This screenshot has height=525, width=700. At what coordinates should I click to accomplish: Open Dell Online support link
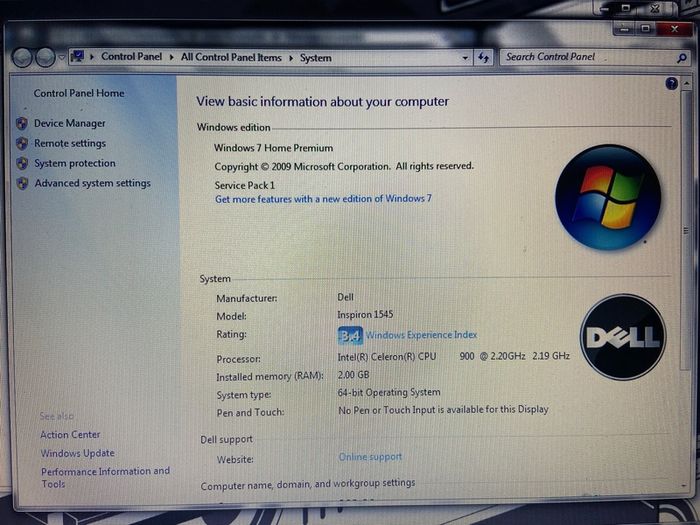(371, 457)
